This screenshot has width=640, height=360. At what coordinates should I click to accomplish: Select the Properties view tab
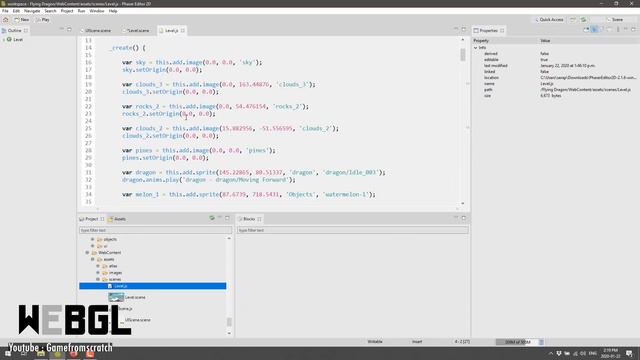488,31
